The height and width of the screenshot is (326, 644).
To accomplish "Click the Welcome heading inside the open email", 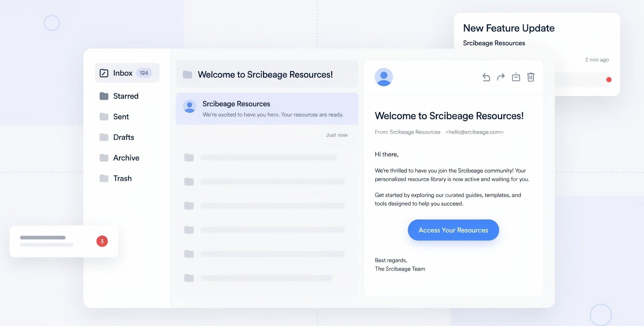I will tap(449, 116).
